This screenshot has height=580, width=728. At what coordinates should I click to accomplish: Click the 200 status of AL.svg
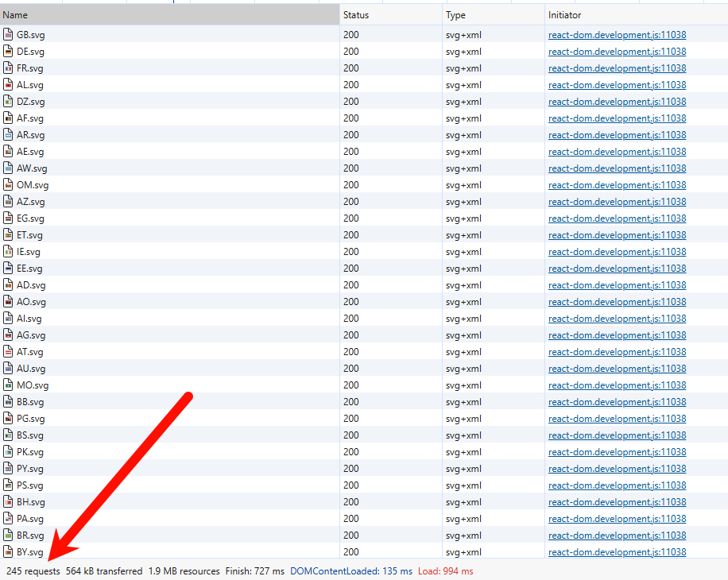(x=351, y=85)
